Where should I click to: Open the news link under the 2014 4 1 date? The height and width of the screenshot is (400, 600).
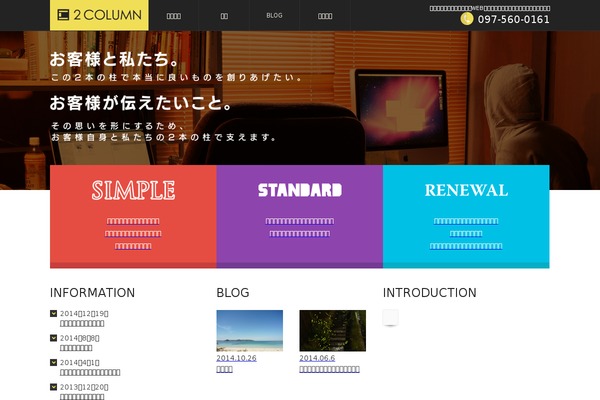pos(90,372)
